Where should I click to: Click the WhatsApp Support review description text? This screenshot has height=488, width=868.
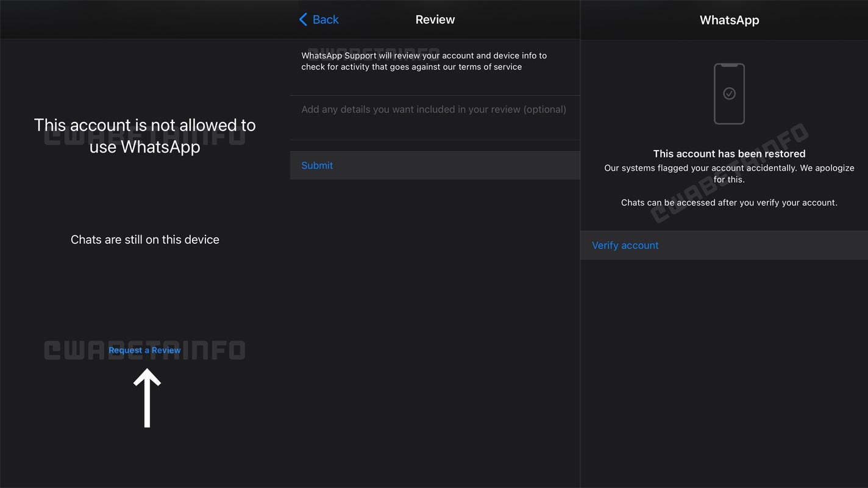click(x=424, y=61)
